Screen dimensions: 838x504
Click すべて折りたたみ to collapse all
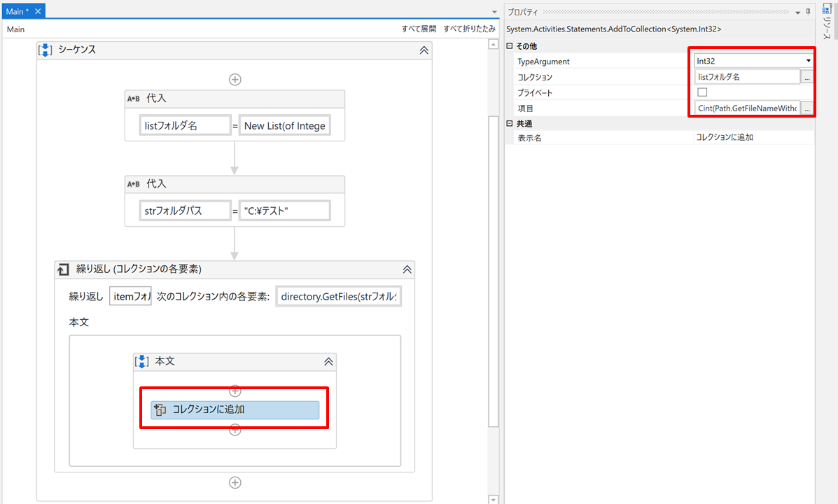coord(469,29)
